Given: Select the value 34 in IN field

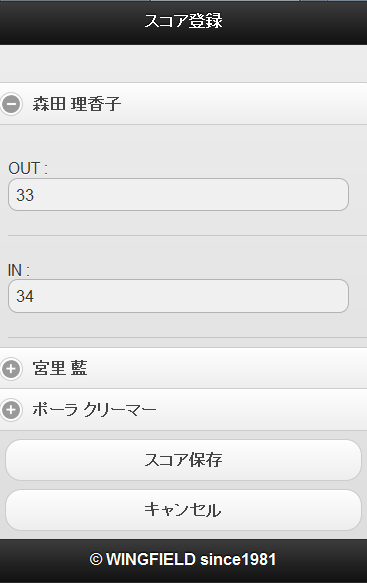Looking at the screenshot, I should point(25,296).
